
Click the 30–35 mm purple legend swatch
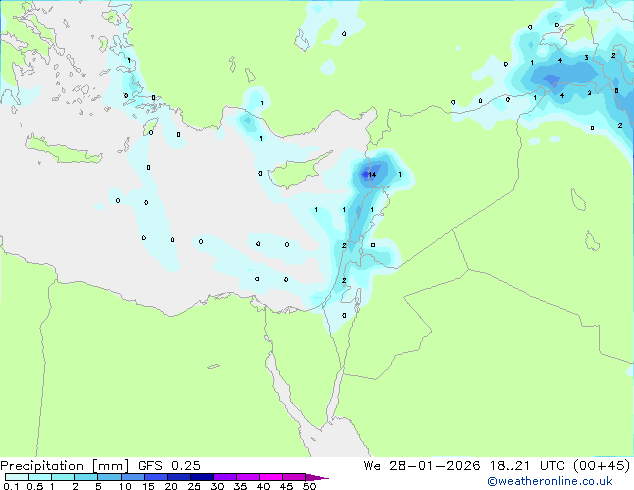[225, 477]
